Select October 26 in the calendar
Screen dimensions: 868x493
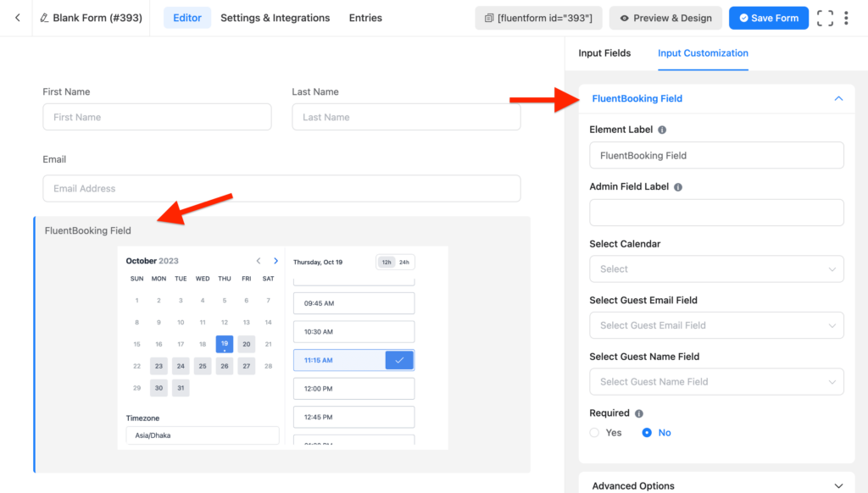coord(224,366)
